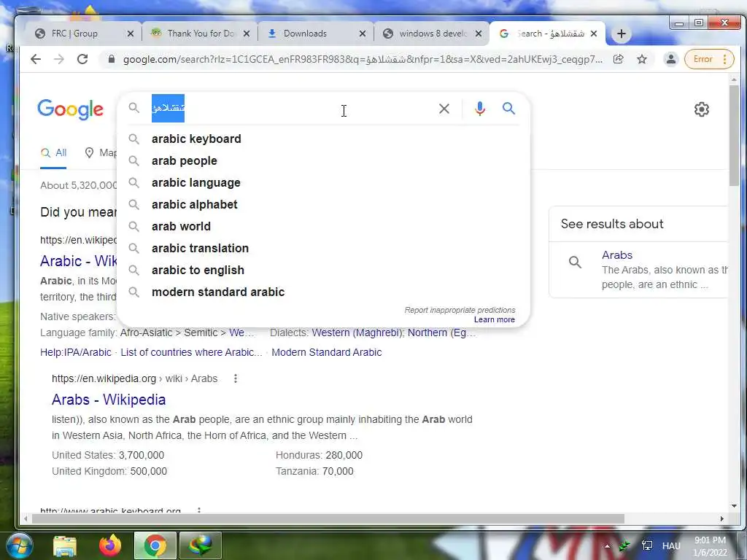Choose suggestion modern standard arabic
Screen dimensions: 747x560
point(323,292)
